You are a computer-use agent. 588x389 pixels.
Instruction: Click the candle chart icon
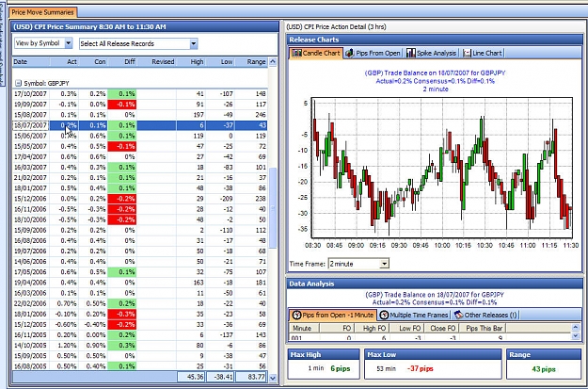(x=296, y=53)
